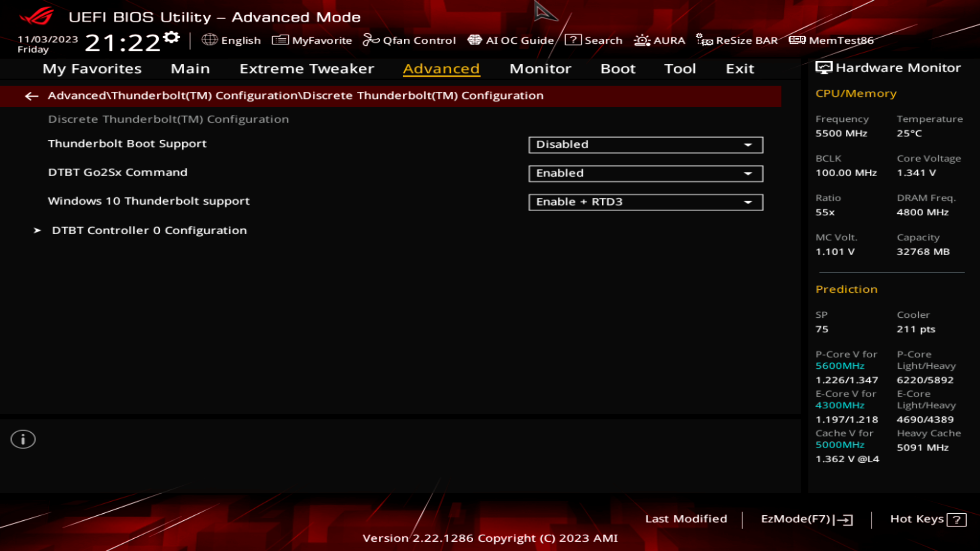View Last Modified changes

[x=687, y=519]
